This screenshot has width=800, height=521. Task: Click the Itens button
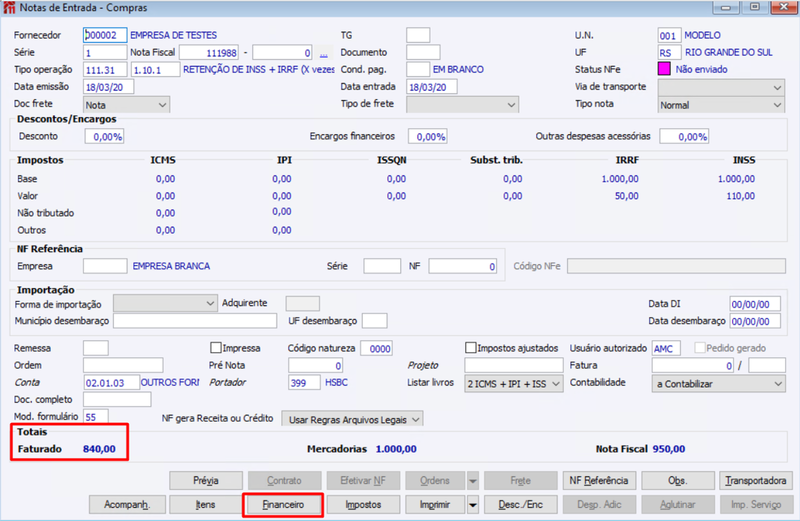point(206,505)
